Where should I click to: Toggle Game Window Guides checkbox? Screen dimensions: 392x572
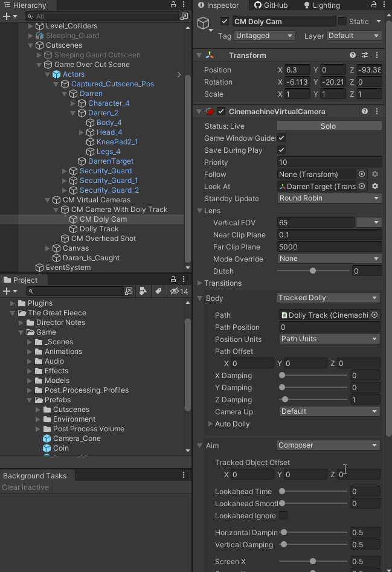pos(281,138)
